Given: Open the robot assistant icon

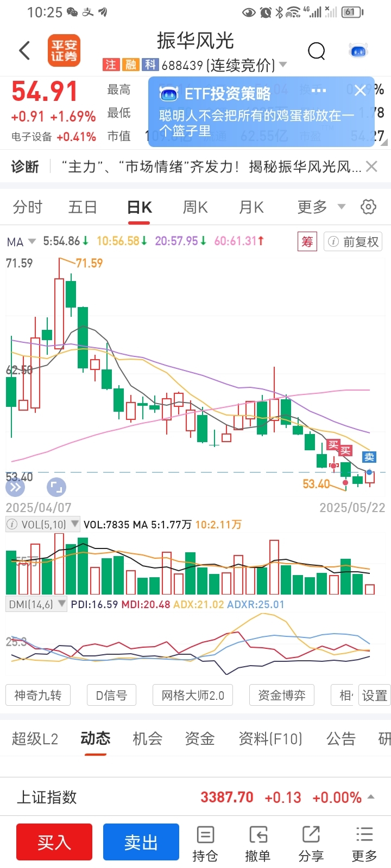Looking at the screenshot, I should [x=358, y=51].
